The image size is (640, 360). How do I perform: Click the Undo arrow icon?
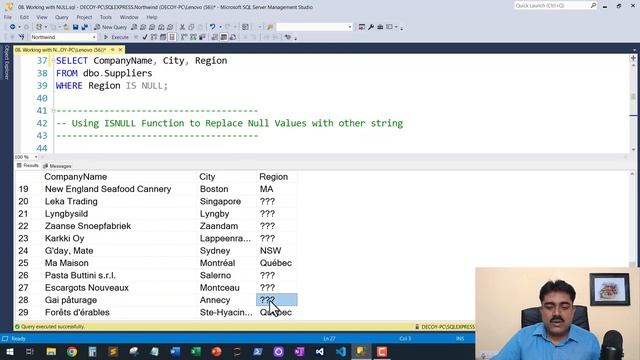tap(212, 27)
